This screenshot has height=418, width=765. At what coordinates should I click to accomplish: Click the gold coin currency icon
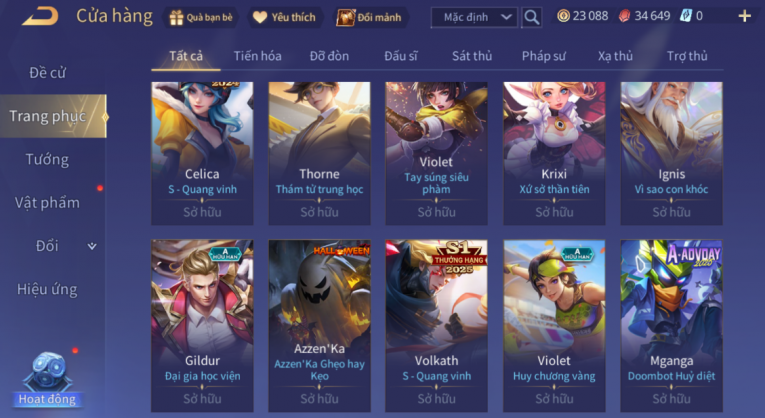coord(563,17)
